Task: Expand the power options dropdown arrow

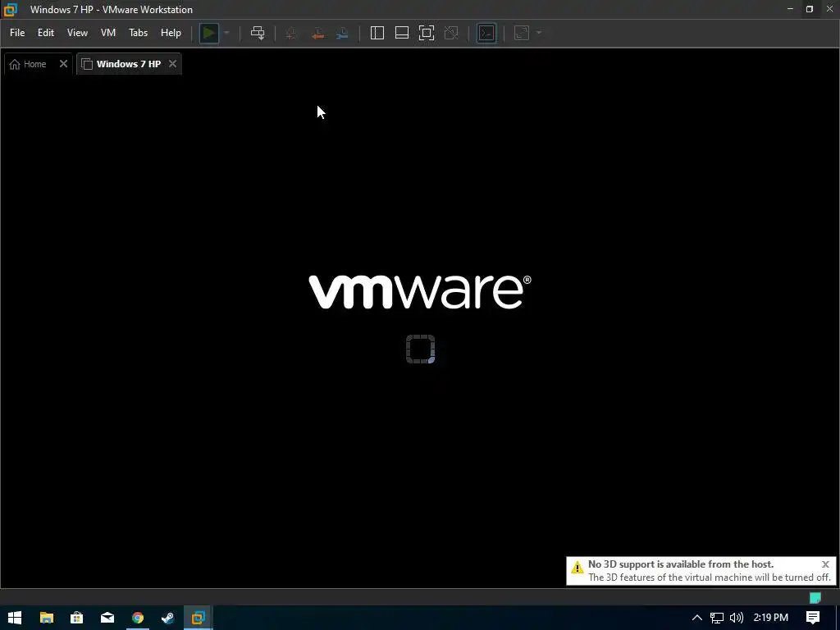Action: click(x=226, y=33)
